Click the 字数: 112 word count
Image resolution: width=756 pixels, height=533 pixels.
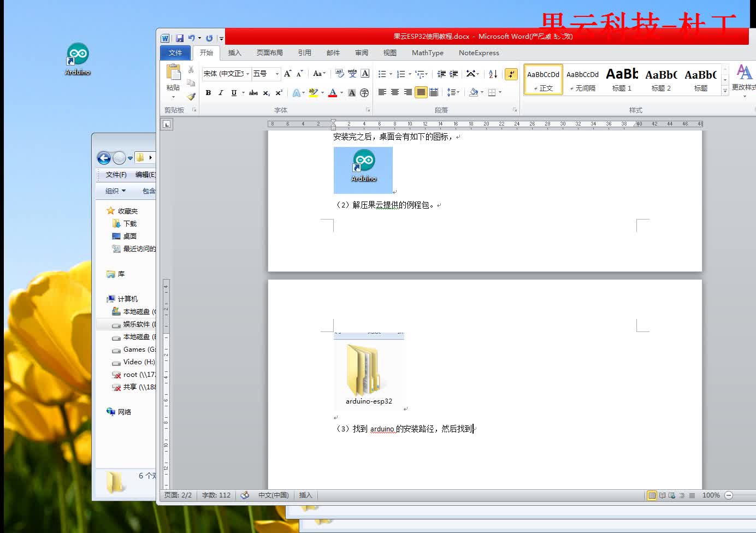(x=216, y=495)
